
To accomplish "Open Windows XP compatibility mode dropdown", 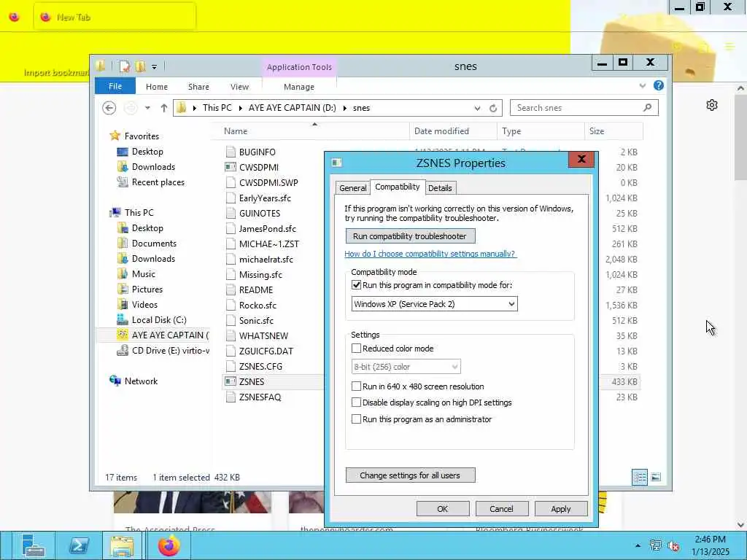I will tap(435, 304).
